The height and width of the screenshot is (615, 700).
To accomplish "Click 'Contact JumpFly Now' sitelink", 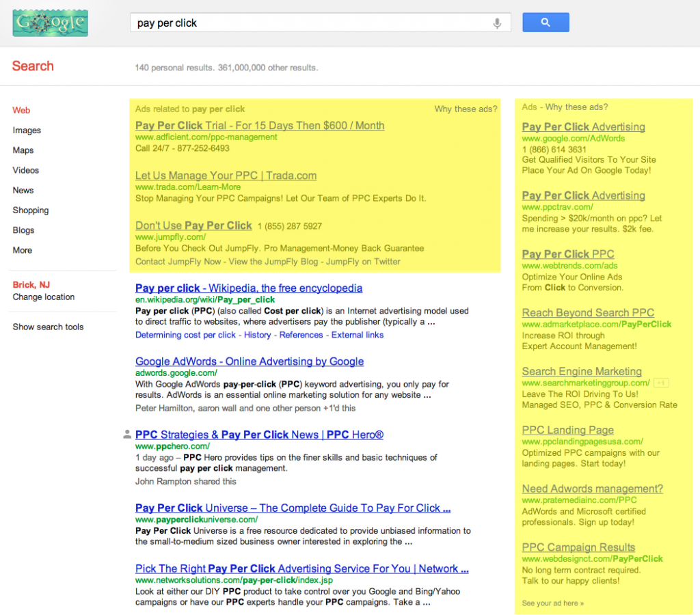I will coord(178,262).
